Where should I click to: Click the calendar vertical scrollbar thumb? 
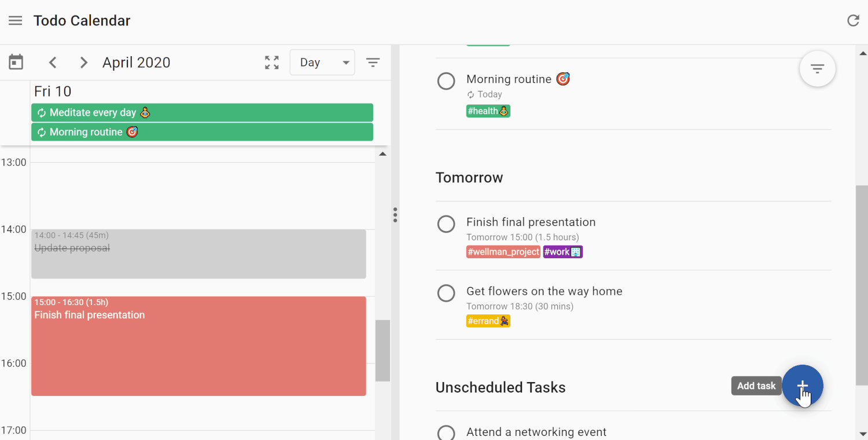(x=382, y=351)
